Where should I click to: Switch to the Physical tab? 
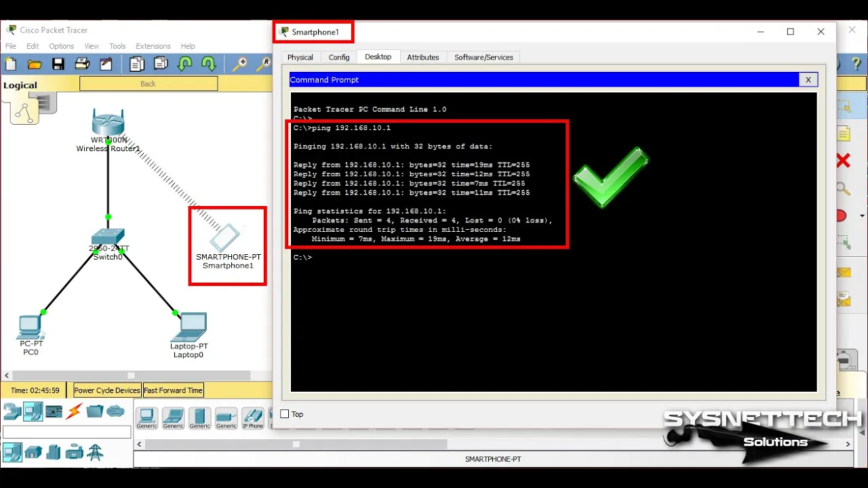click(x=300, y=58)
